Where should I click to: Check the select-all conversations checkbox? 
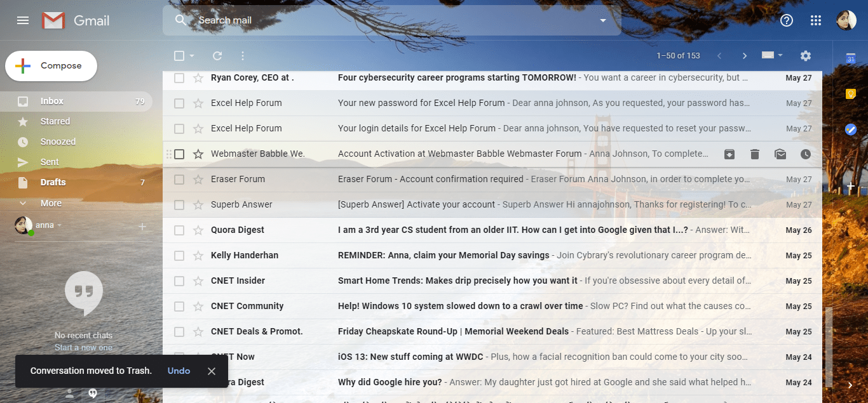pyautogui.click(x=179, y=56)
